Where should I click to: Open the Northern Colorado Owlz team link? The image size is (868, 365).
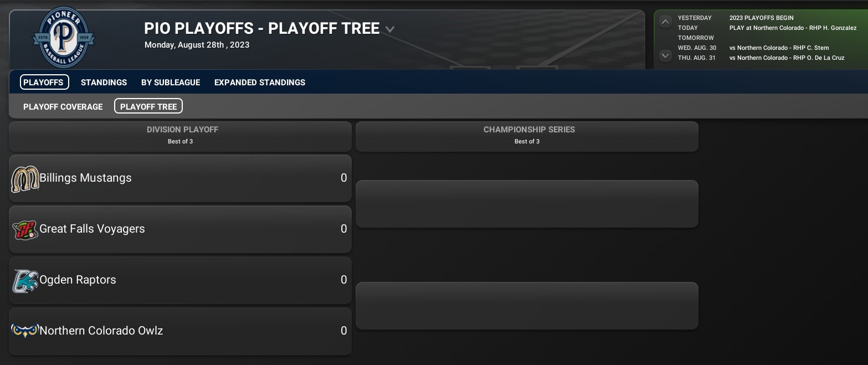(x=101, y=331)
